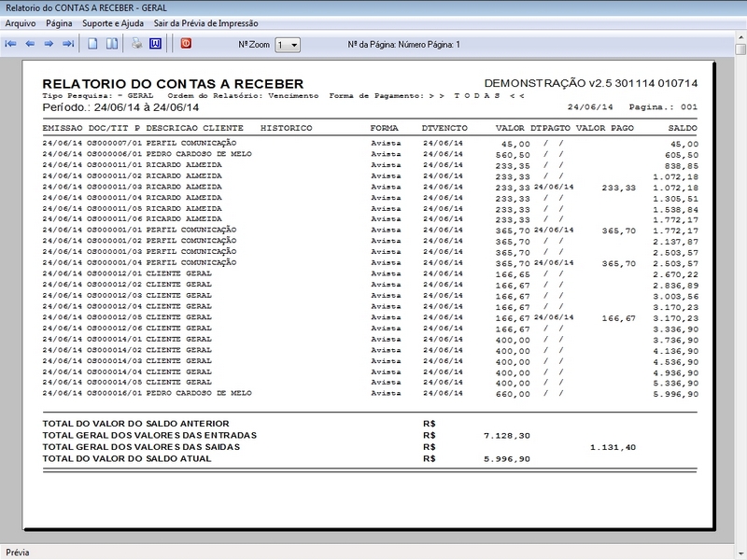Click the VALOR PAGO column header
Image resolution: width=747 pixels, height=560 pixels.
click(604, 128)
